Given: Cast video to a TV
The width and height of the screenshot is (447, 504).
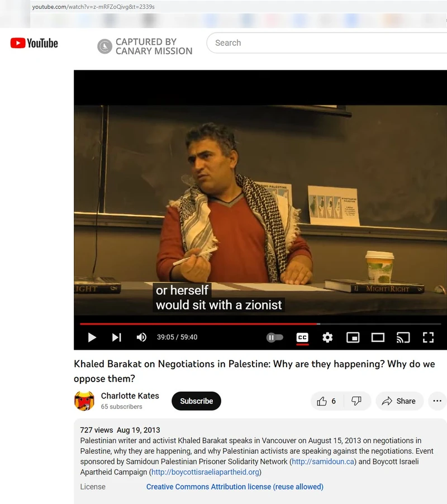Looking at the screenshot, I should [403, 337].
